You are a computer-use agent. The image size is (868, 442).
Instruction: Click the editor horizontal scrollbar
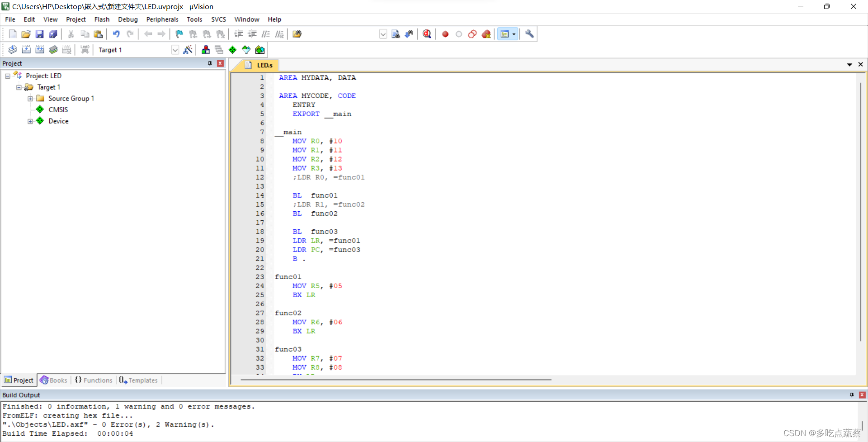tap(396, 380)
